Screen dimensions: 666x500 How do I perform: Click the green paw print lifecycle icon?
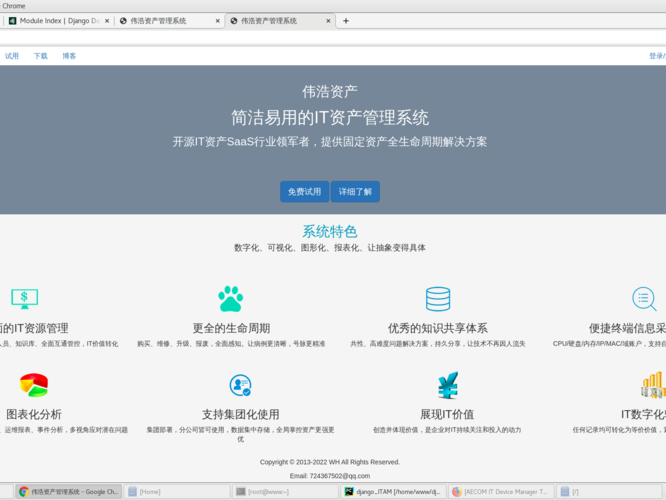point(231,299)
